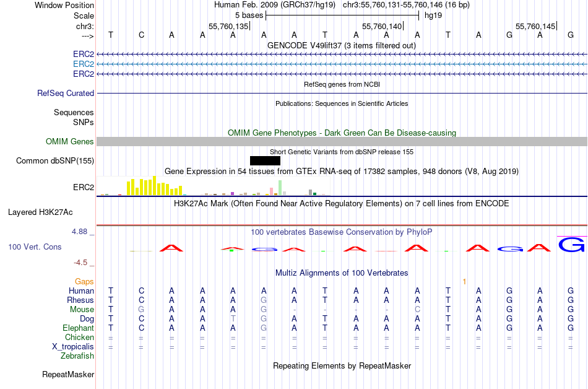Open GENCODE V49lift37 track title
The image size is (588, 389).
pos(342,45)
